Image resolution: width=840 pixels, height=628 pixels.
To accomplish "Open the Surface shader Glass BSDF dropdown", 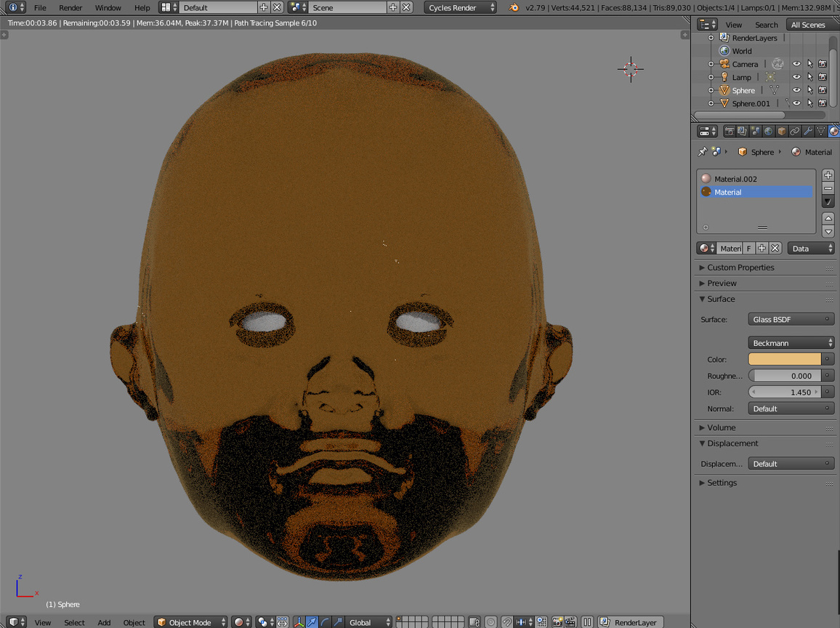I will point(791,319).
